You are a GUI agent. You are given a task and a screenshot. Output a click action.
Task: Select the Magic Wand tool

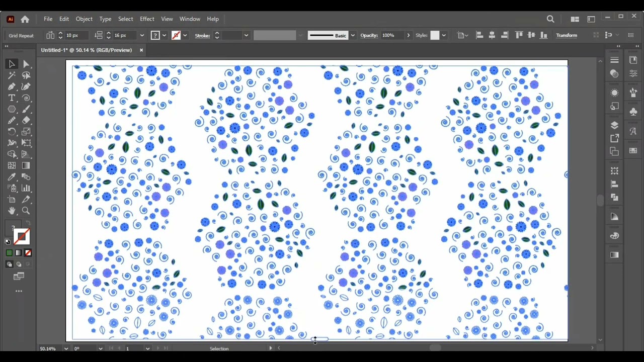click(12, 75)
